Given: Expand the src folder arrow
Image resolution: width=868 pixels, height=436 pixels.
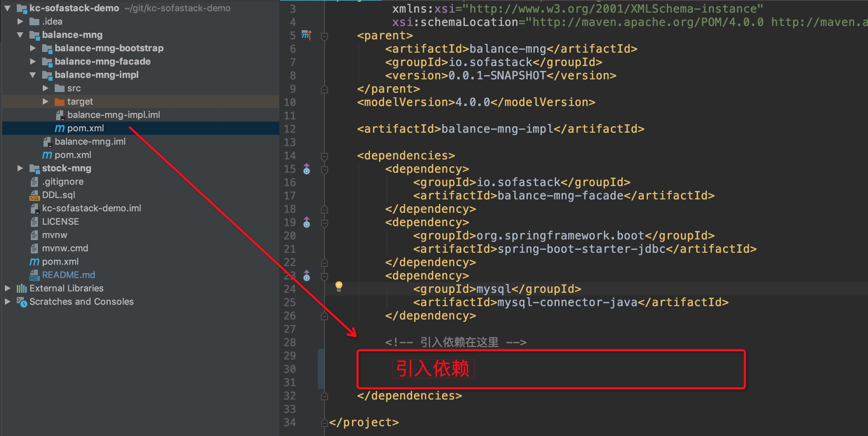Looking at the screenshot, I should pyautogui.click(x=45, y=88).
